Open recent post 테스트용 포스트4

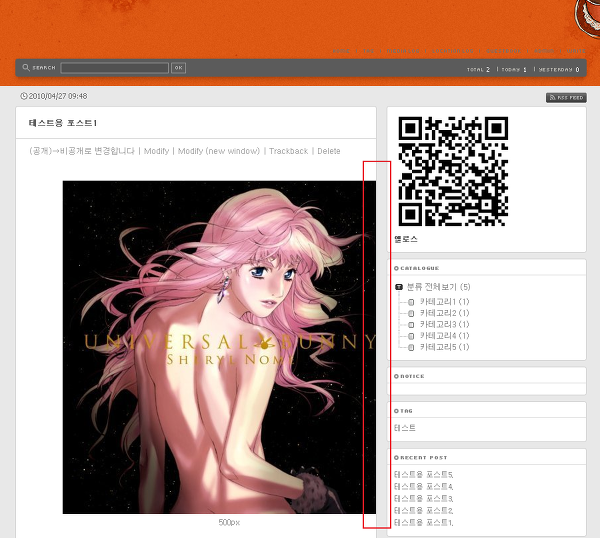click(x=424, y=487)
